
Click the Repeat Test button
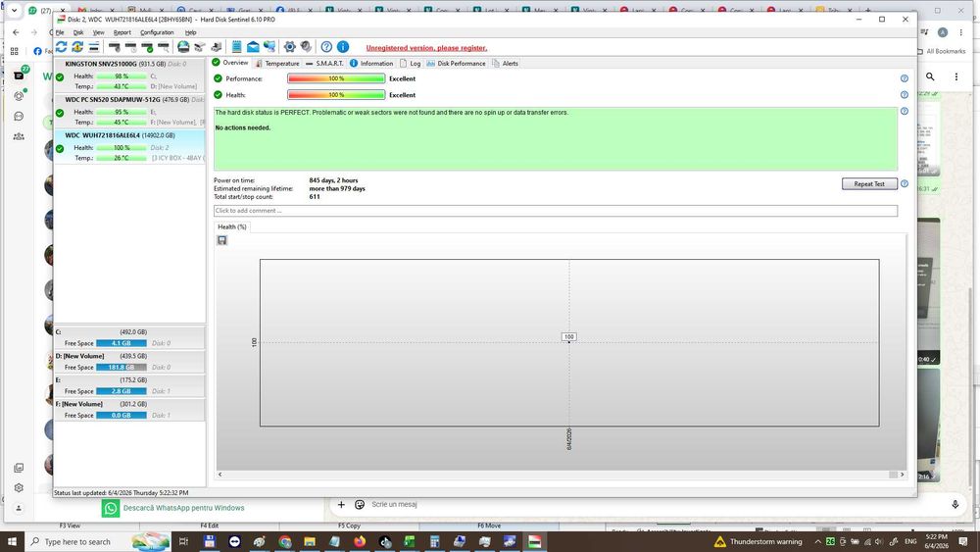click(x=869, y=183)
